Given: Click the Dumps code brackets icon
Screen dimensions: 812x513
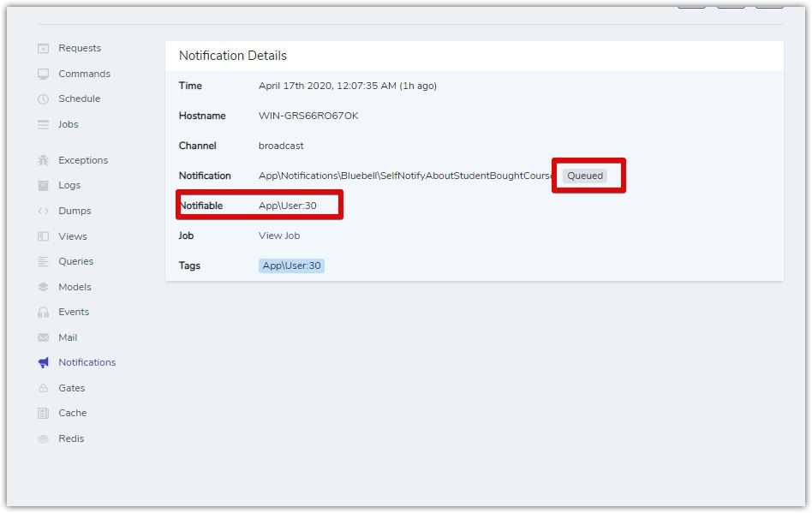Looking at the screenshot, I should 43,211.
